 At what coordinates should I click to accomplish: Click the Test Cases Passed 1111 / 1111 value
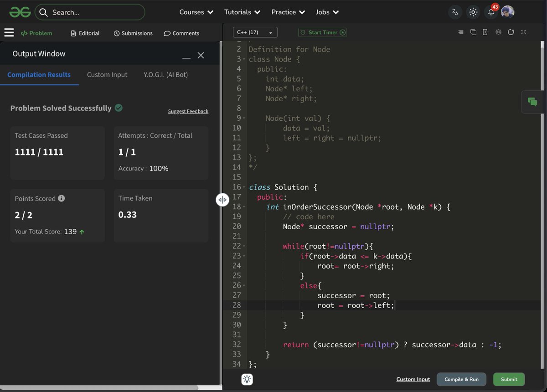tap(39, 152)
